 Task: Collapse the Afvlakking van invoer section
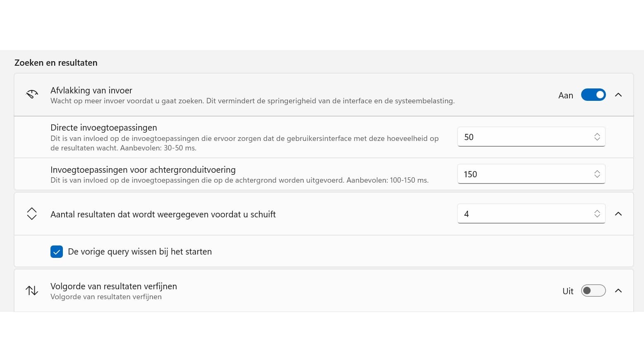618,95
